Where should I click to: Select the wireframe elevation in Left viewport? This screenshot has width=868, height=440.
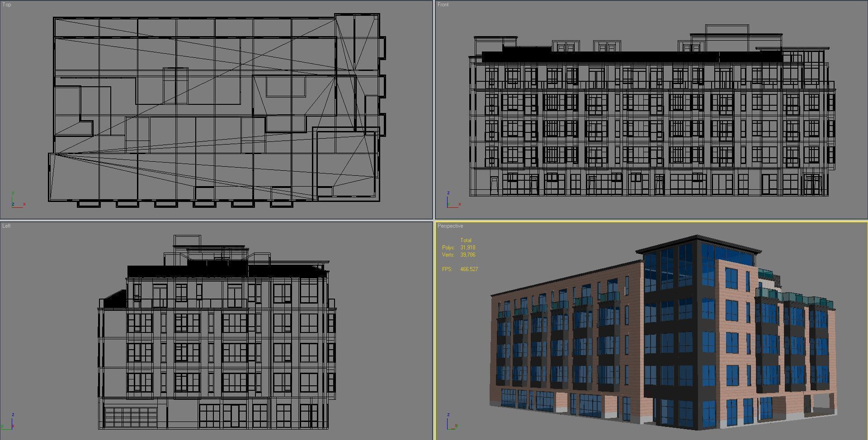[x=217, y=332]
